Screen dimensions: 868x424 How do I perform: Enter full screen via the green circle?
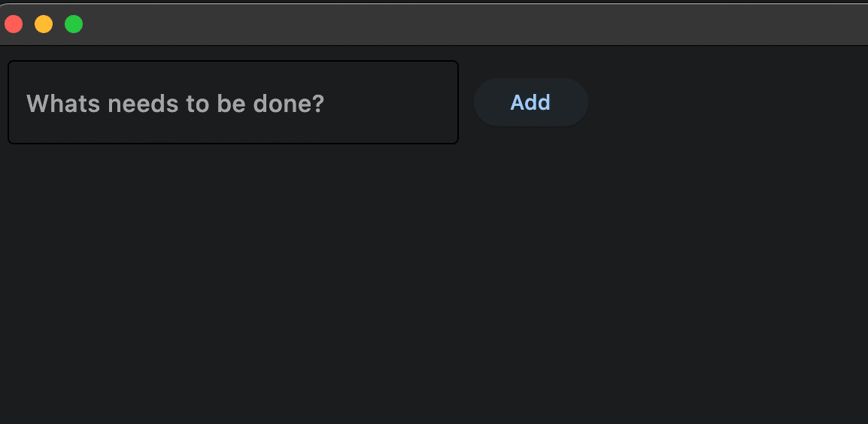click(74, 24)
